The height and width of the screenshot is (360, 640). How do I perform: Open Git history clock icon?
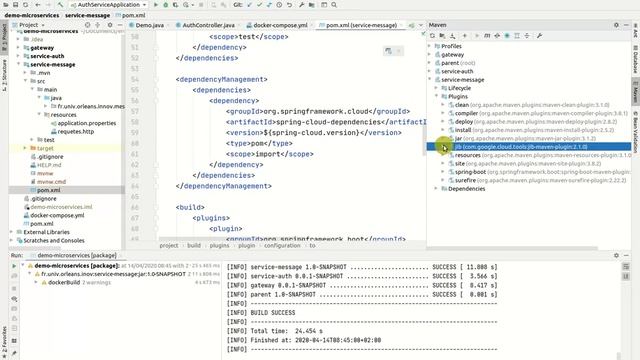[279, 5]
